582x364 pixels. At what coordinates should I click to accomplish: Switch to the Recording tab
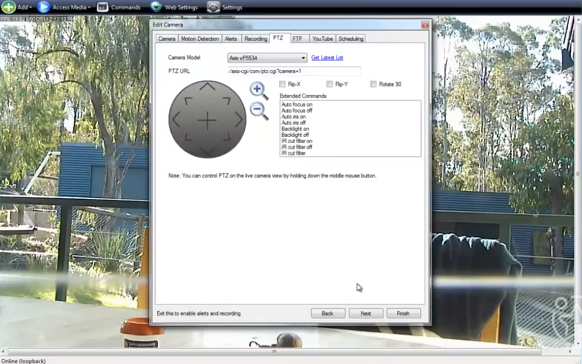pyautogui.click(x=255, y=39)
